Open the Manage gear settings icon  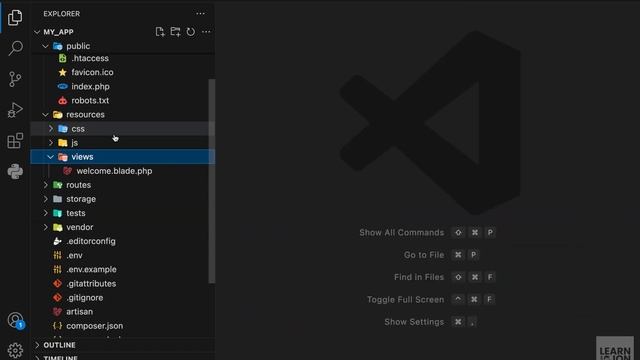[x=15, y=350]
